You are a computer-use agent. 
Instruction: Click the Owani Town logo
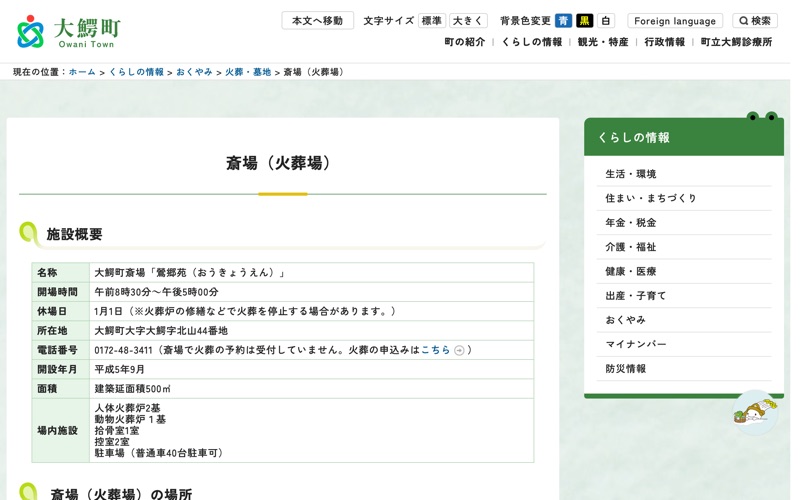pyautogui.click(x=69, y=32)
